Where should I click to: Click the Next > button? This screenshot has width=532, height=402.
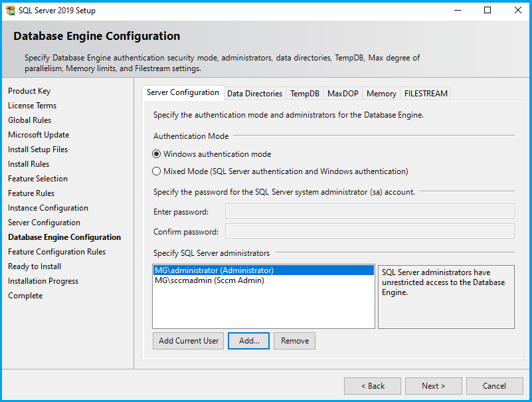433,386
